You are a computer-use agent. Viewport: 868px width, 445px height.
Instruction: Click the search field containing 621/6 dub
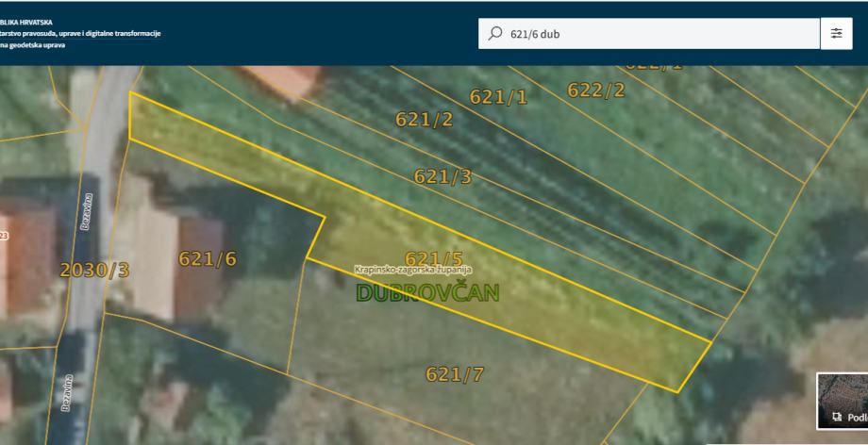pyautogui.click(x=649, y=34)
